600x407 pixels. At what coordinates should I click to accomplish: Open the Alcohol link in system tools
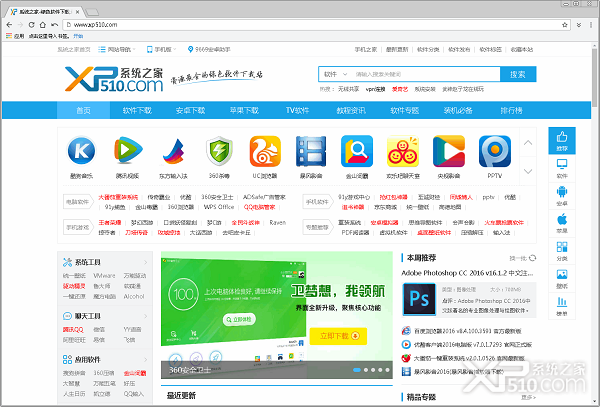click(x=134, y=296)
